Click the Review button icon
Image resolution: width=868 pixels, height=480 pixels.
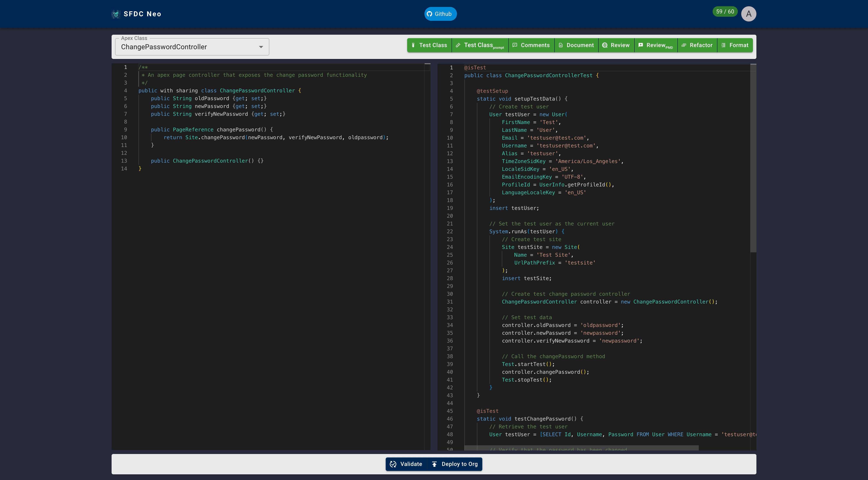605,45
